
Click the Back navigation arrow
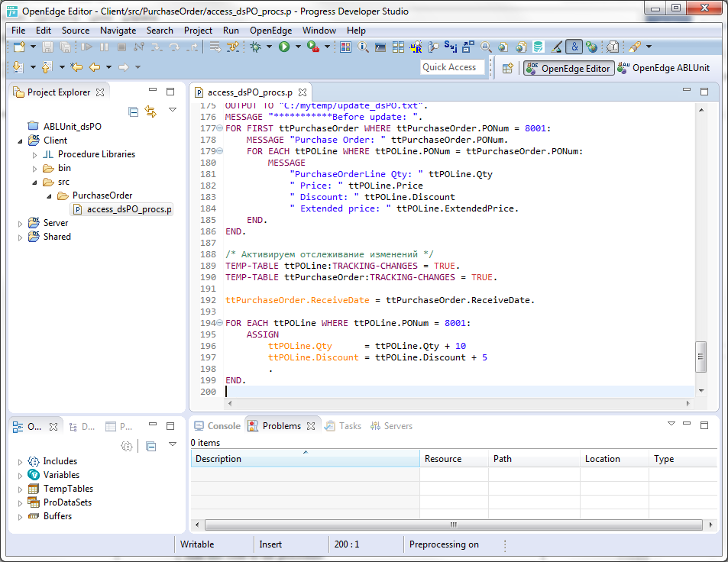click(x=95, y=67)
